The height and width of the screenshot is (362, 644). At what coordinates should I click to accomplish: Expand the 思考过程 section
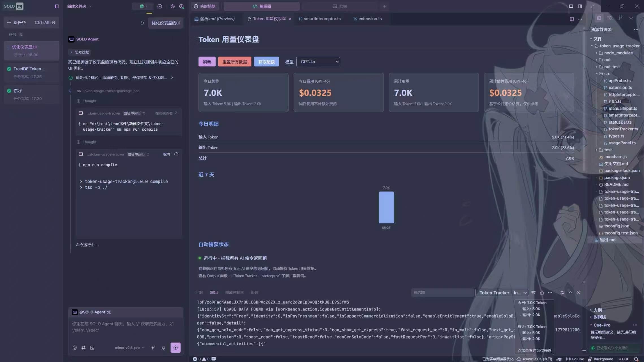click(x=80, y=52)
